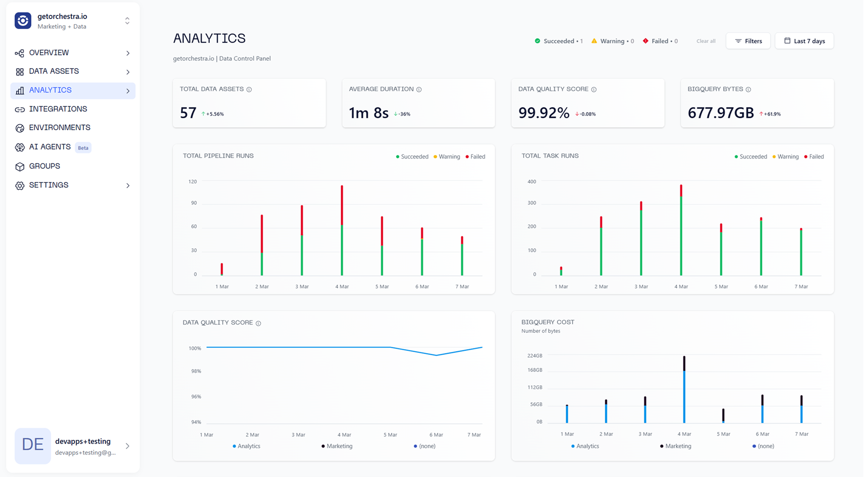Toggle the Failed status filter
The image size is (868, 477).
tap(660, 41)
